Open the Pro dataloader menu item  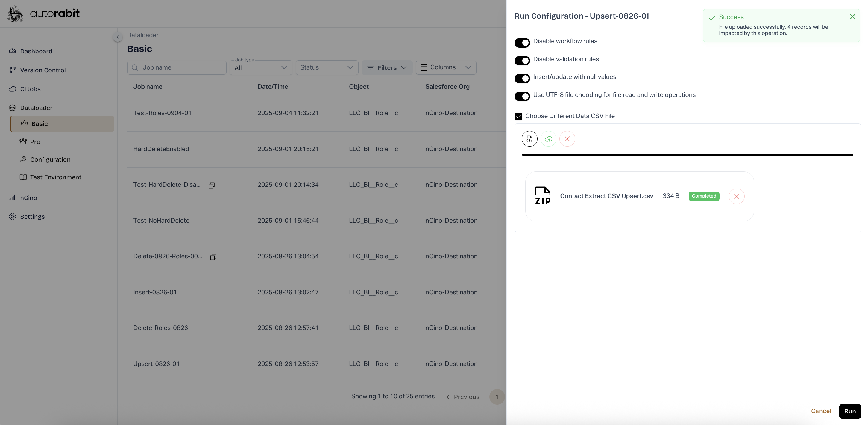35,142
